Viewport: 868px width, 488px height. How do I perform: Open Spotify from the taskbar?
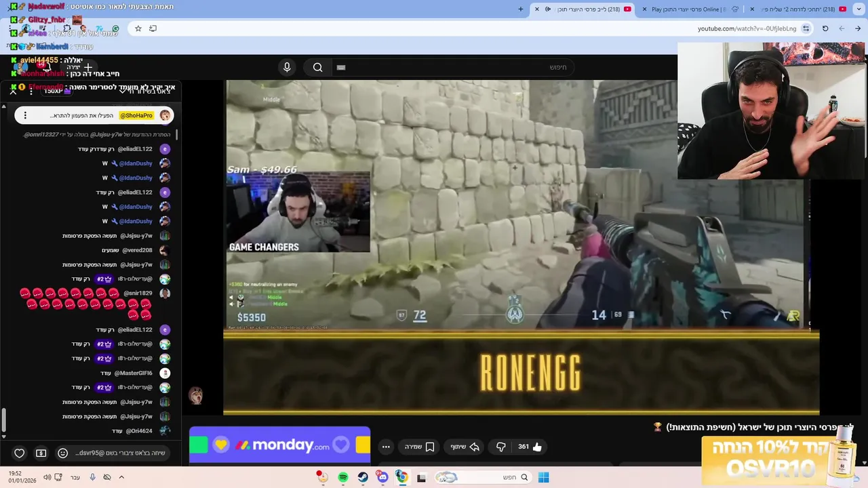343,477
